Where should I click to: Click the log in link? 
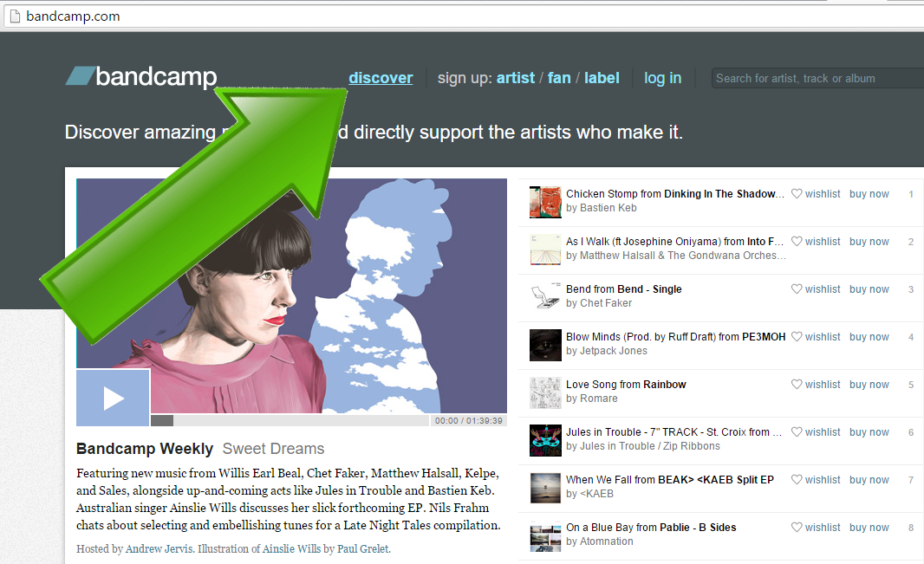(x=662, y=78)
